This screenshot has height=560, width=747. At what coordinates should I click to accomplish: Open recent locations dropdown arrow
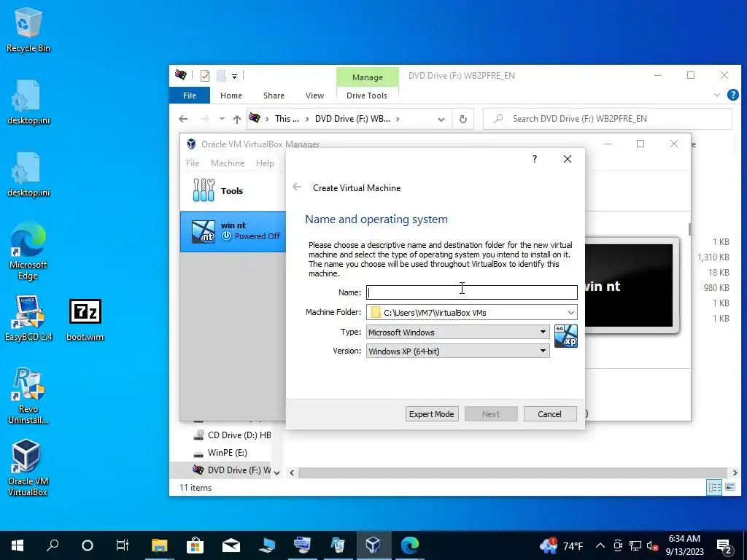(222, 119)
